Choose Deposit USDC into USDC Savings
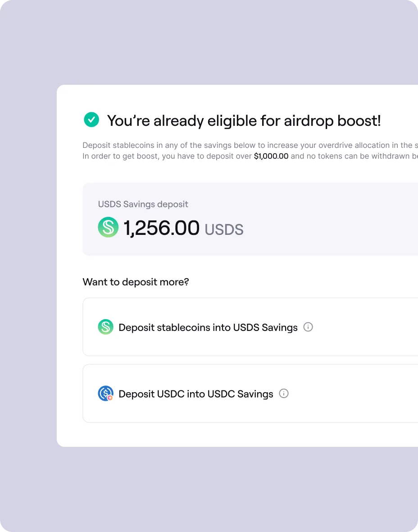The height and width of the screenshot is (532, 418). tap(195, 393)
